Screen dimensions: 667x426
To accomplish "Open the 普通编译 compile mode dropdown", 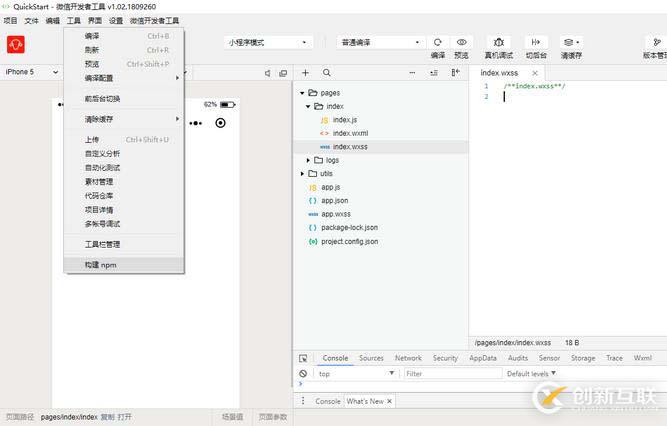I will point(380,42).
